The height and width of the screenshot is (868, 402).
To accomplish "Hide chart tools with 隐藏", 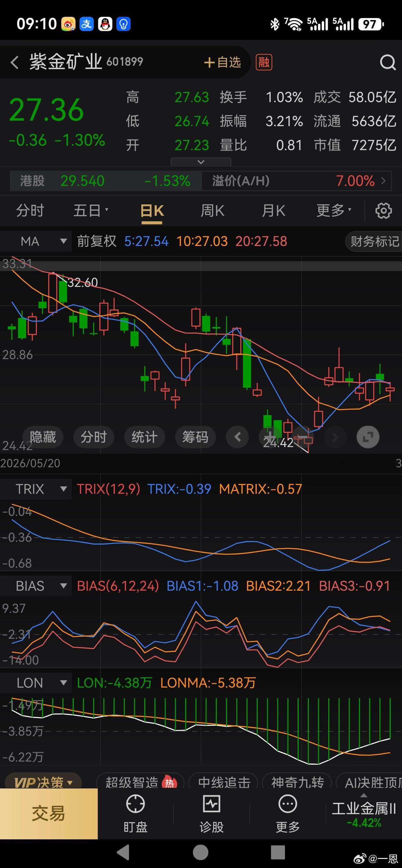I will [x=43, y=437].
